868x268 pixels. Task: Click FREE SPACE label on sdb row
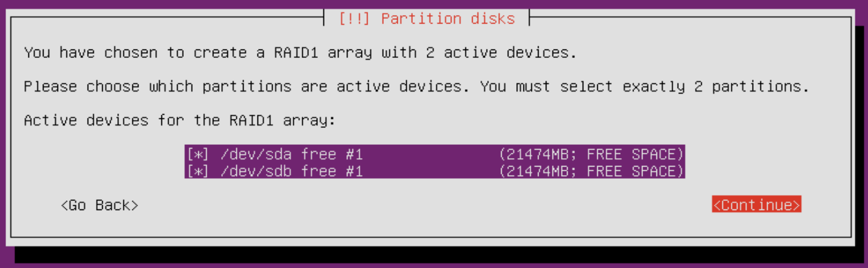(631, 171)
